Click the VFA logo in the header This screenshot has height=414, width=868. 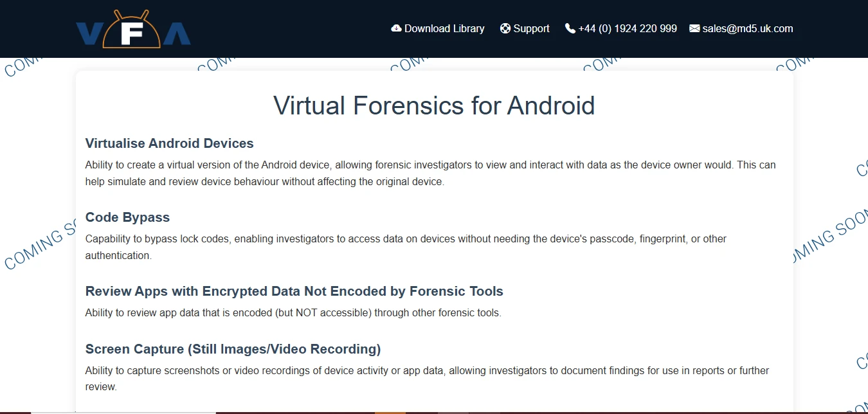133,30
